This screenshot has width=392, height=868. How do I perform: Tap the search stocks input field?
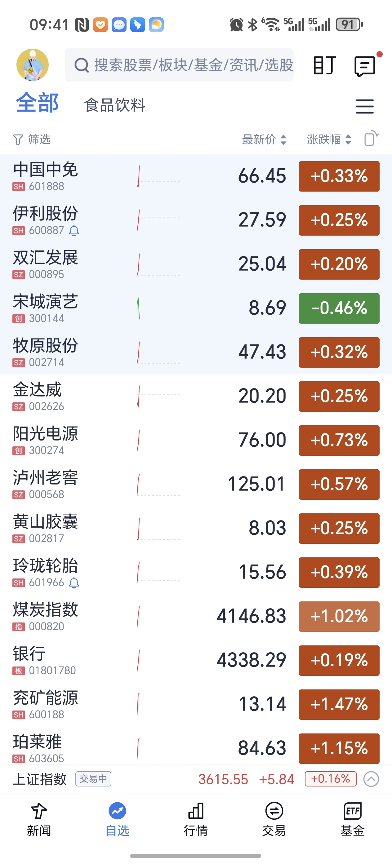point(179,65)
